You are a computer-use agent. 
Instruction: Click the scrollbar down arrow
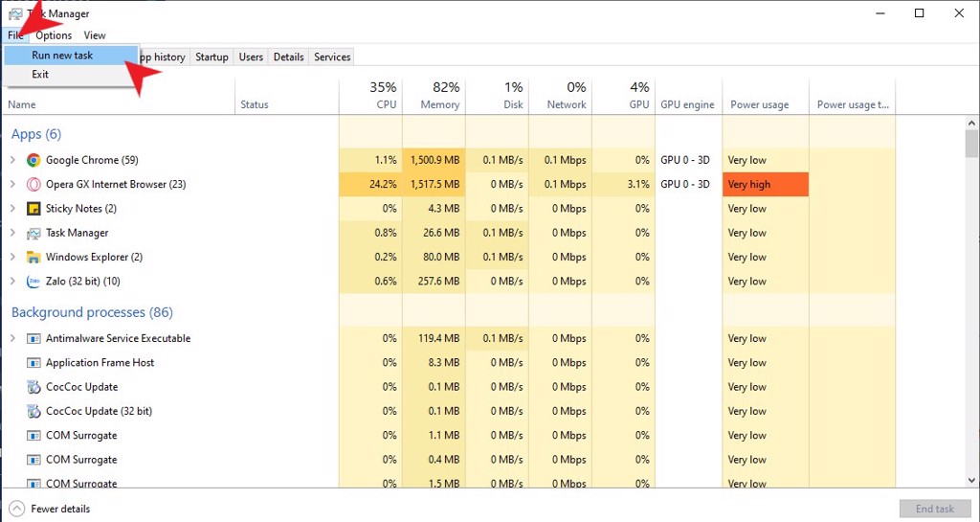(971, 481)
